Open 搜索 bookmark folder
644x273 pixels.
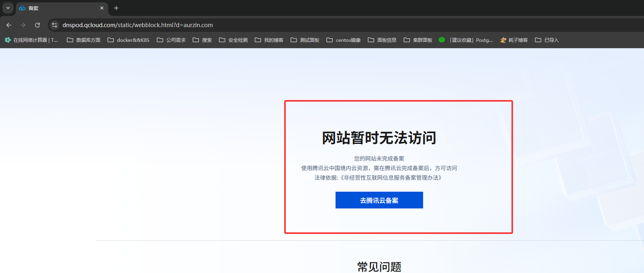(202, 40)
